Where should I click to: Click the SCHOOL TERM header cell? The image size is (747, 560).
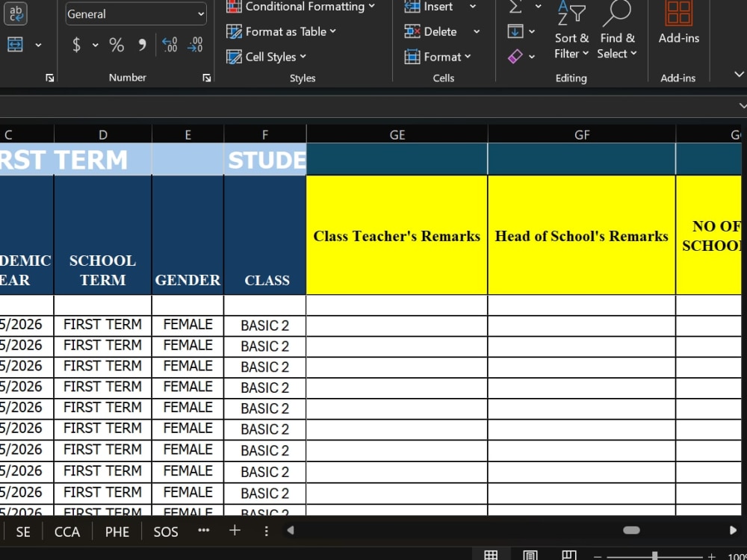103,234
